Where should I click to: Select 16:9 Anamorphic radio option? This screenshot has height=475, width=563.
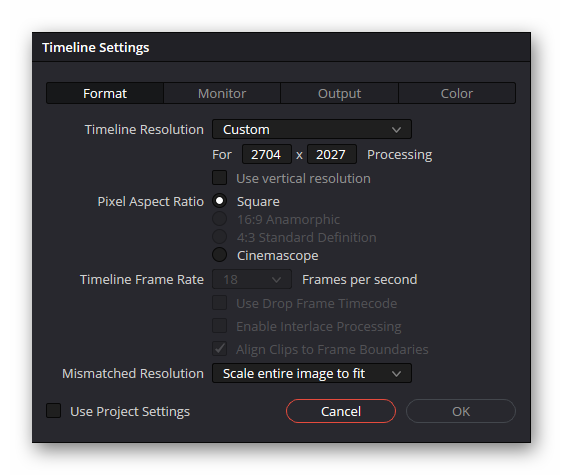pyautogui.click(x=219, y=219)
